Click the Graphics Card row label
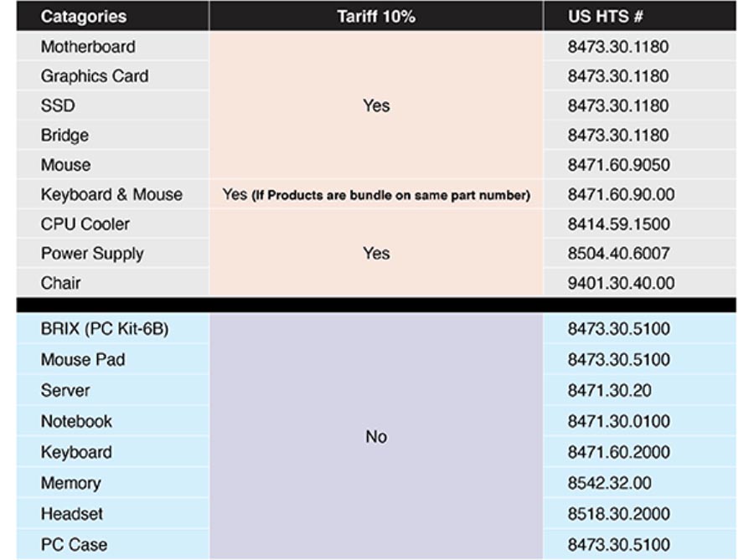 tap(95, 76)
